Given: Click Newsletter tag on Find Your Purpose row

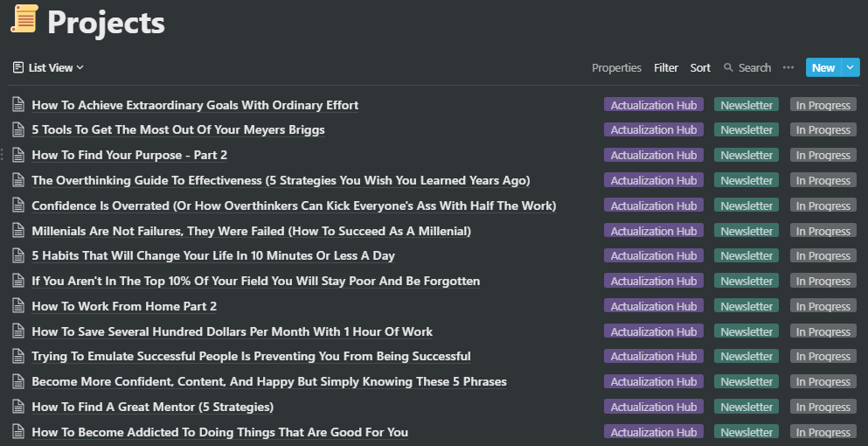Looking at the screenshot, I should 746,155.
